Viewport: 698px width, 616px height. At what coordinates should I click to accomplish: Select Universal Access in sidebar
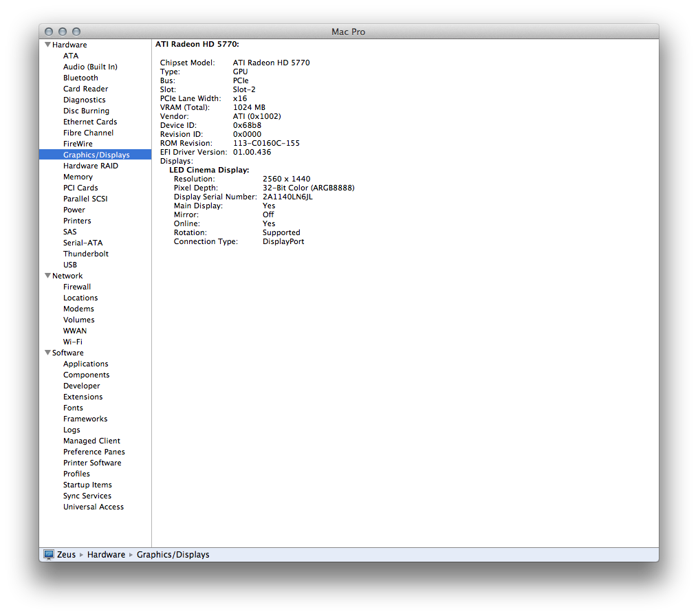94,507
